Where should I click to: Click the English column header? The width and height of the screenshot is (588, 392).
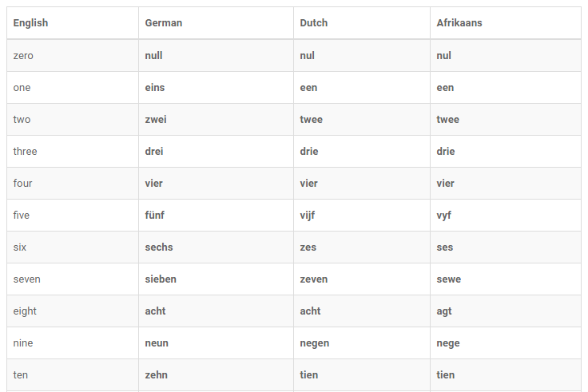(x=30, y=23)
